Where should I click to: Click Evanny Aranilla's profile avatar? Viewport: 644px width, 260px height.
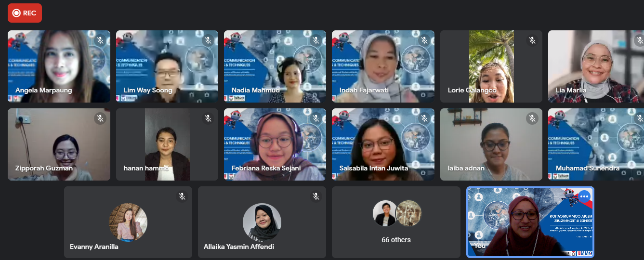click(x=128, y=222)
